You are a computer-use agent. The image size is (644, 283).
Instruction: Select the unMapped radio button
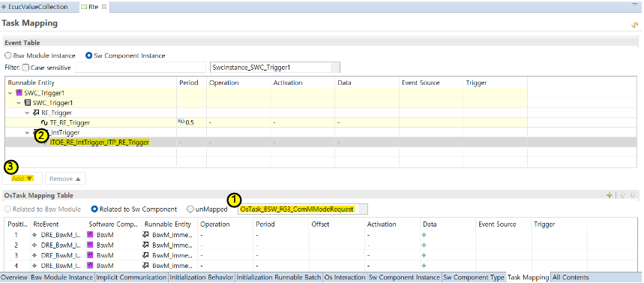point(190,209)
